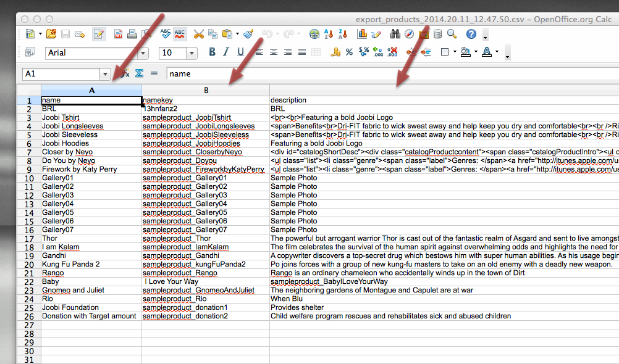Center cell content horizontally
619x364 pixels.
click(274, 52)
